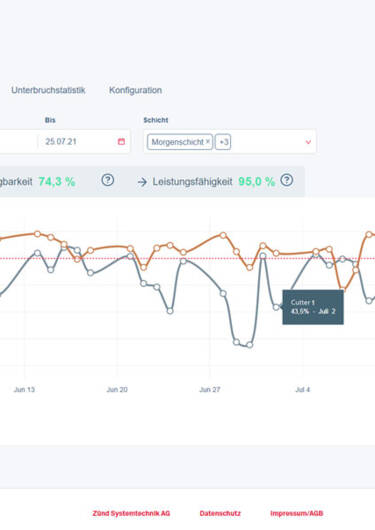Open the Zünd Systemtechnik AG link
The image size is (375, 530).
pos(131,513)
